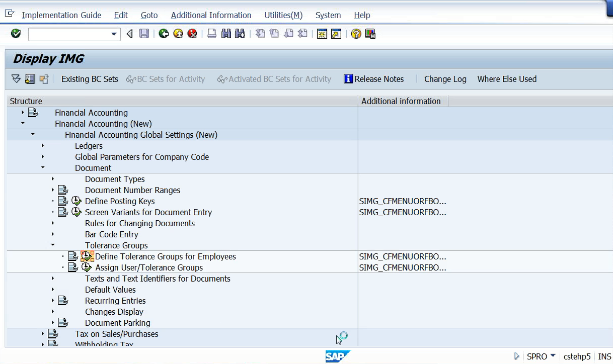Click the Print icon
613x364 pixels.
point(212,34)
